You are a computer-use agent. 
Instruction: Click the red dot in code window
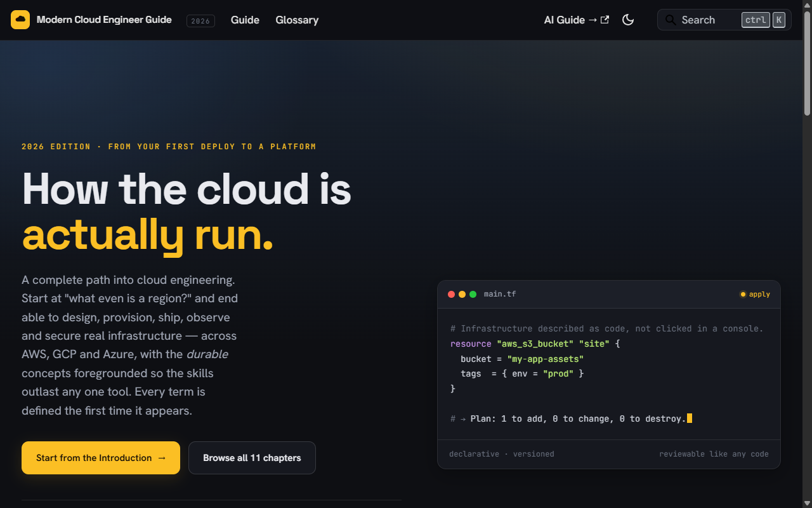[452, 294]
